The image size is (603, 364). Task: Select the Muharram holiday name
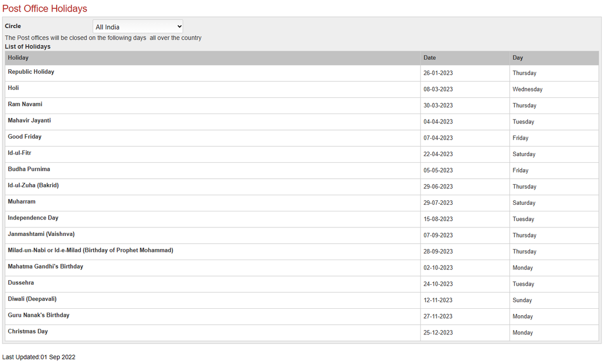click(22, 201)
